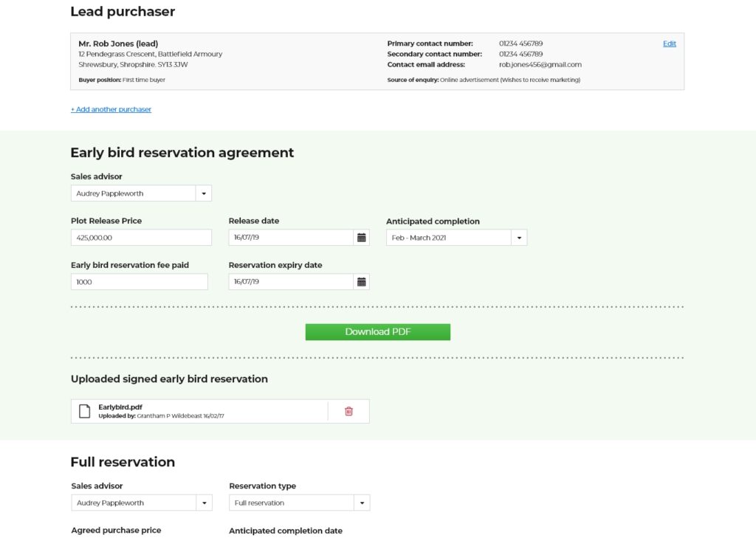Click the Earlybird.pdf document icon
The image size is (756, 538).
tap(85, 411)
